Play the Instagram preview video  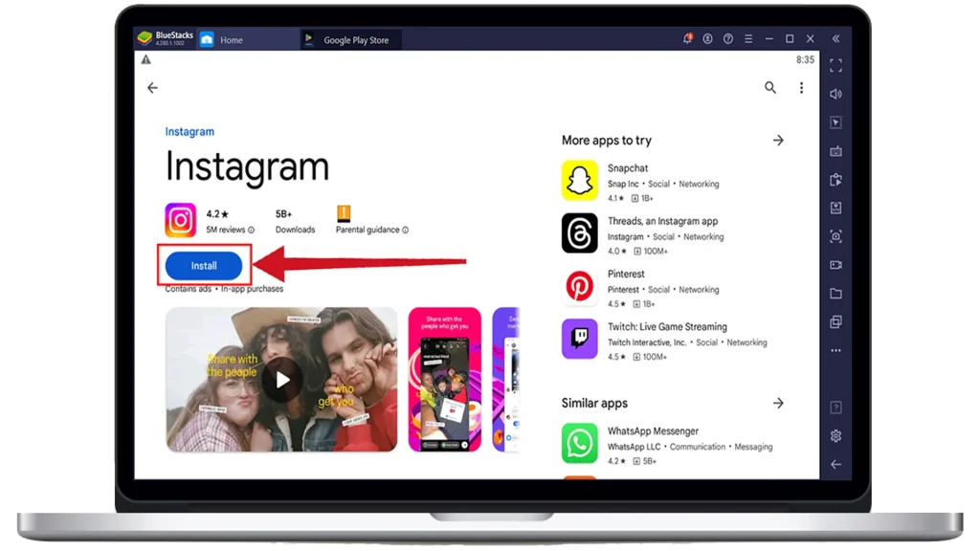[282, 379]
